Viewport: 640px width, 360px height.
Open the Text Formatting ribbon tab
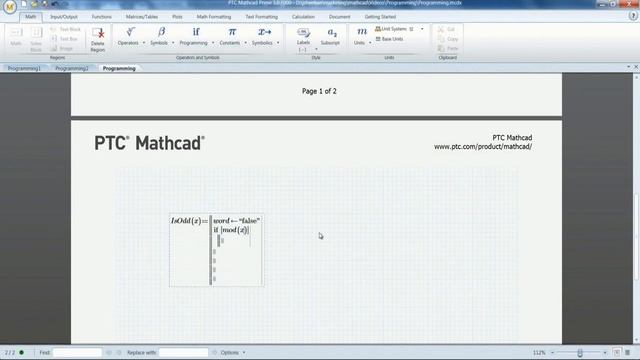click(262, 17)
